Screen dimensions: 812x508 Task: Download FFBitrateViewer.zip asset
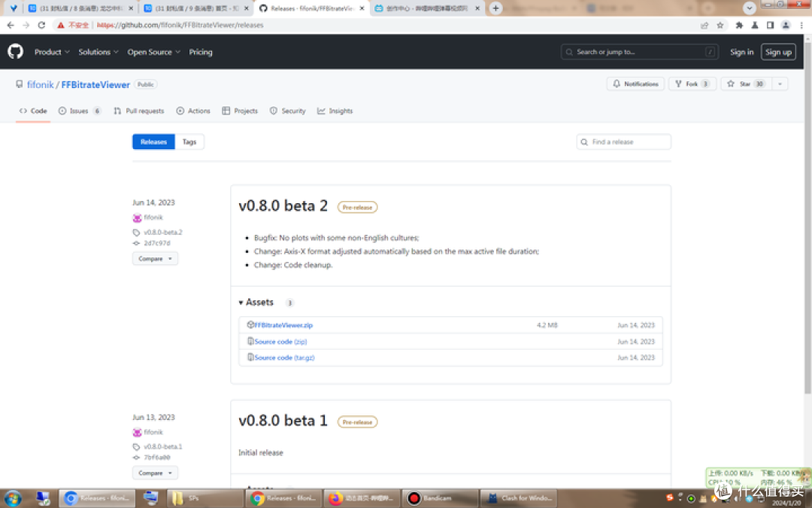[x=283, y=325]
